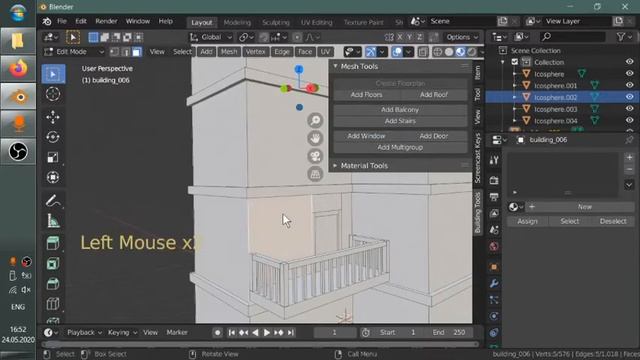Viewport: 640px width, 360px height.
Task: Expand the Material Tools panel
Action: click(336, 166)
